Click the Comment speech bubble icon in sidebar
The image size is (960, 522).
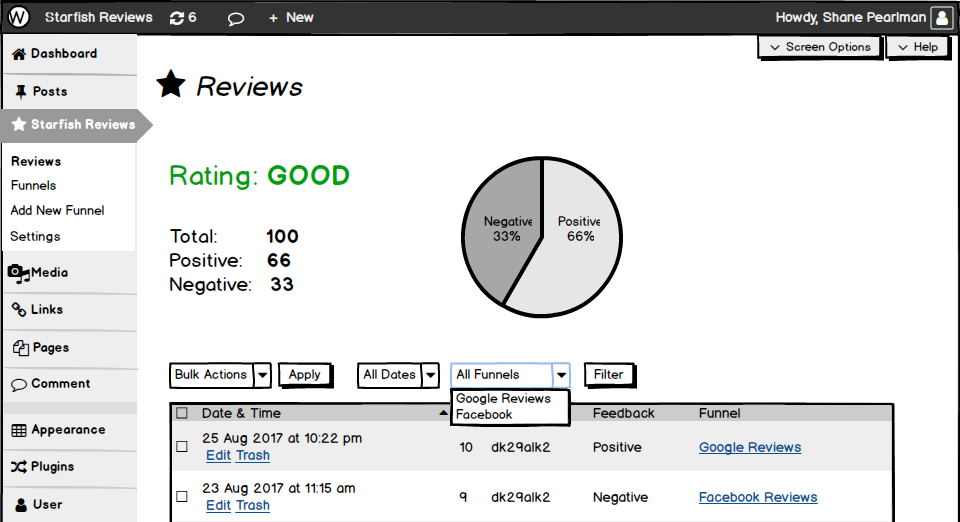(x=19, y=384)
